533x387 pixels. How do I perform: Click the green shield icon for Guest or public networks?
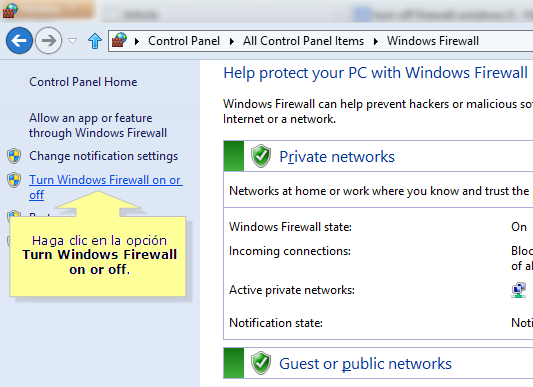[261, 363]
